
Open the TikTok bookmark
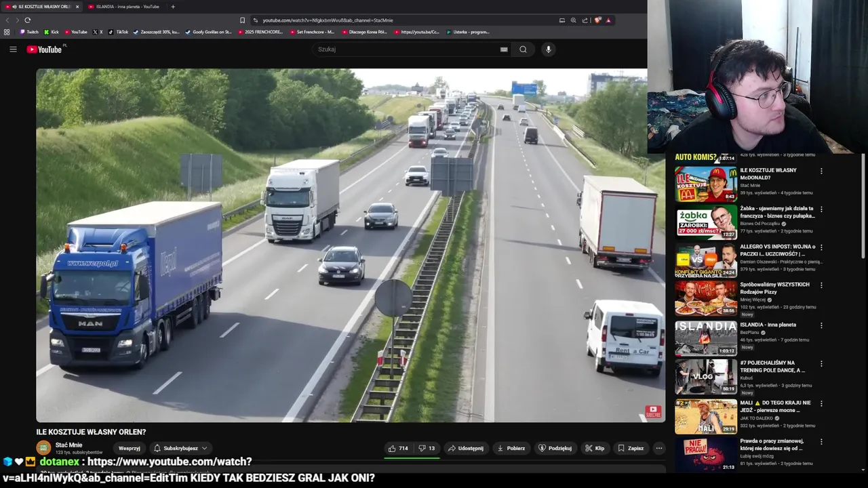point(119,32)
